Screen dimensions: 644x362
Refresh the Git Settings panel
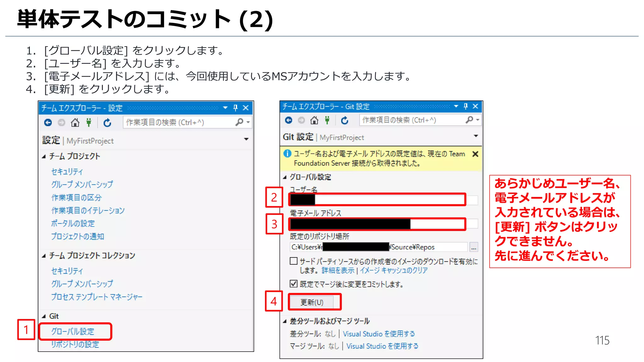coord(345,120)
